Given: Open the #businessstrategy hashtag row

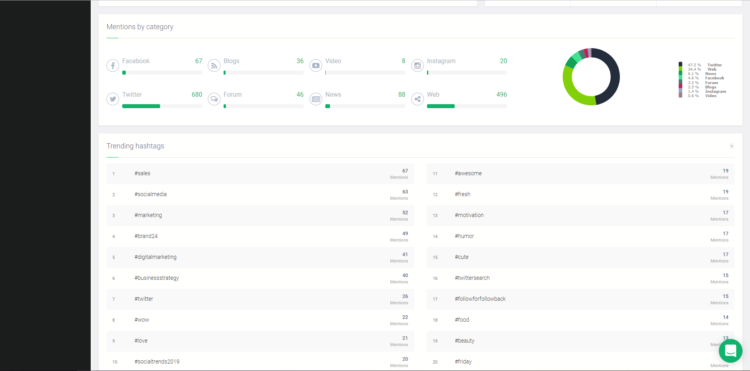Looking at the screenshot, I should point(260,278).
